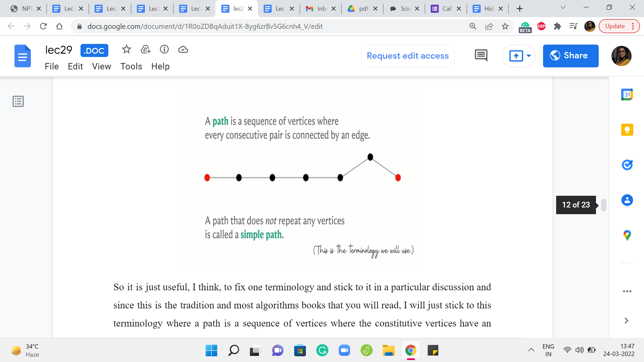The width and height of the screenshot is (644, 362).
Task: Star this lec29 document
Action: (x=126, y=50)
